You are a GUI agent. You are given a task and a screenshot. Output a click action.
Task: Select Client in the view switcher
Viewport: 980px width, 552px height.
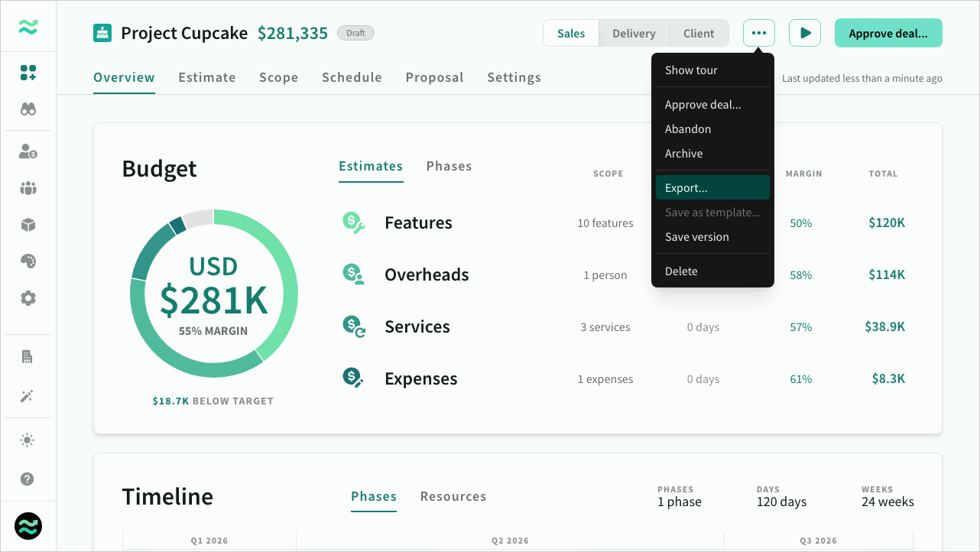click(x=698, y=33)
